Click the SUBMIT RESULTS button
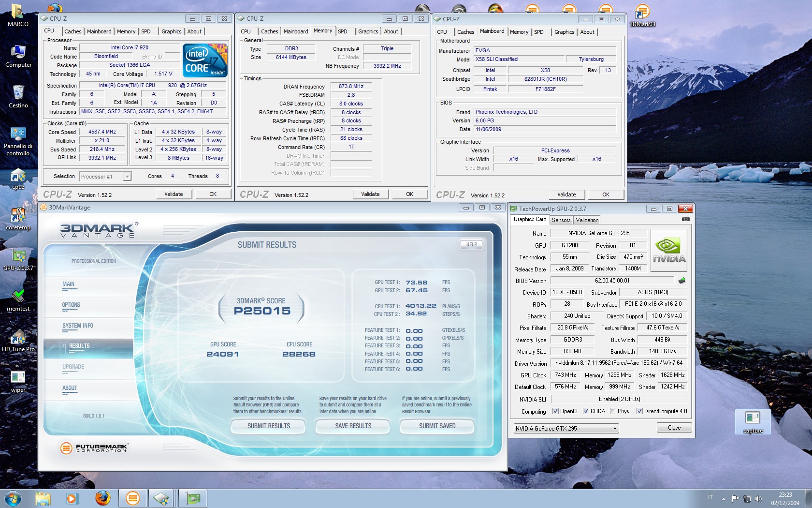812x508 pixels. click(x=269, y=426)
